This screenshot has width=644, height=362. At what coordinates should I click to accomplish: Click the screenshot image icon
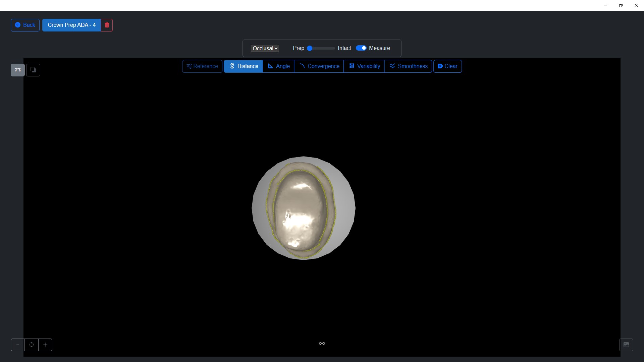[626, 345]
